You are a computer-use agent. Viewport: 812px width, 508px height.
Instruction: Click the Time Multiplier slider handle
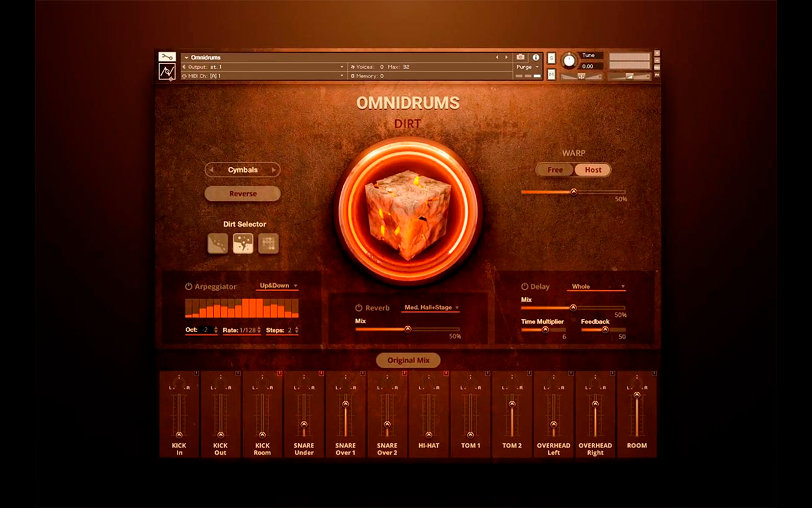pyautogui.click(x=545, y=330)
